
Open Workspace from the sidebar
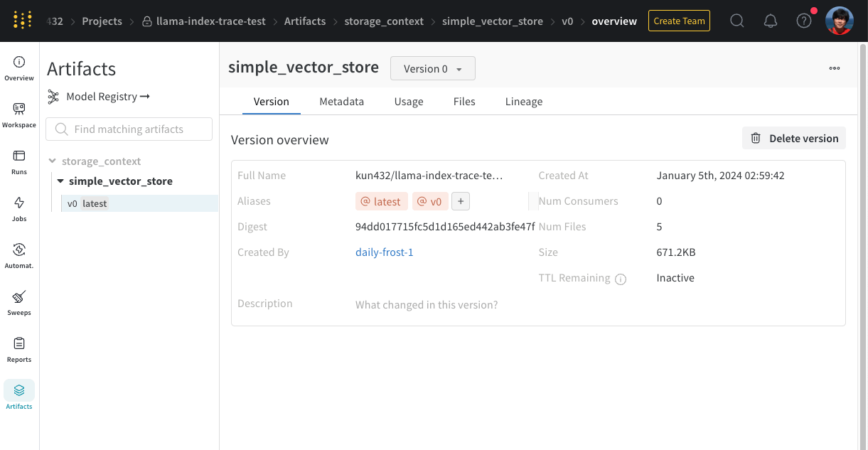19,115
